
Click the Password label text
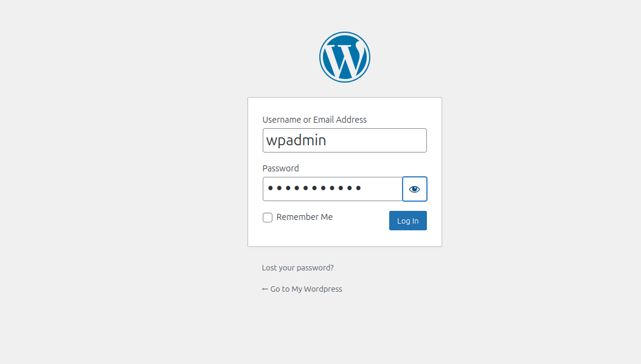[280, 168]
